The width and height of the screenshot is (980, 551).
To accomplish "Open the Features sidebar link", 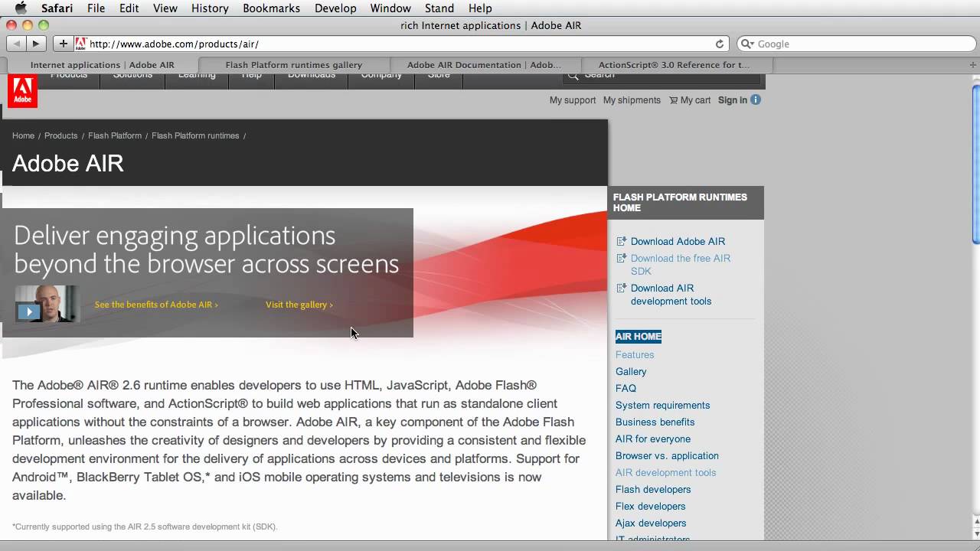I will (x=635, y=355).
